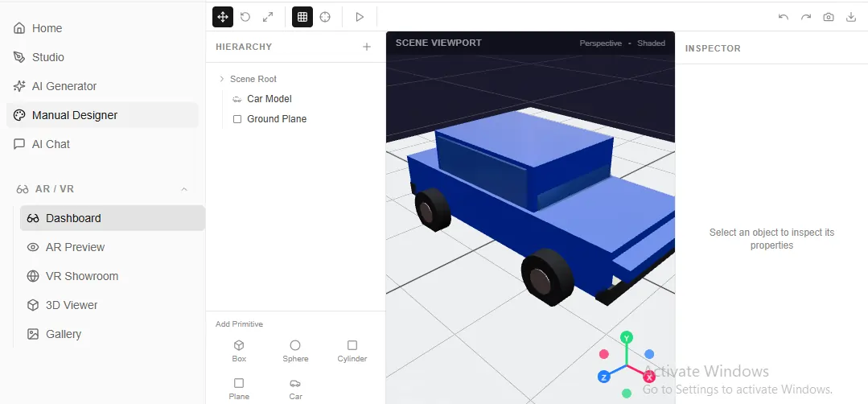Take a viewport screenshot with camera icon
This screenshot has height=404, width=868.
(x=828, y=17)
